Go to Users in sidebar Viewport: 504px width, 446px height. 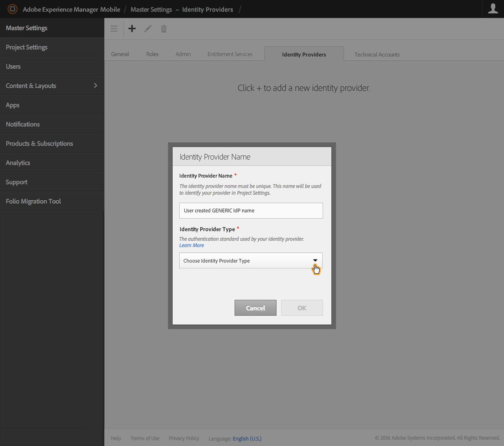pyautogui.click(x=52, y=66)
